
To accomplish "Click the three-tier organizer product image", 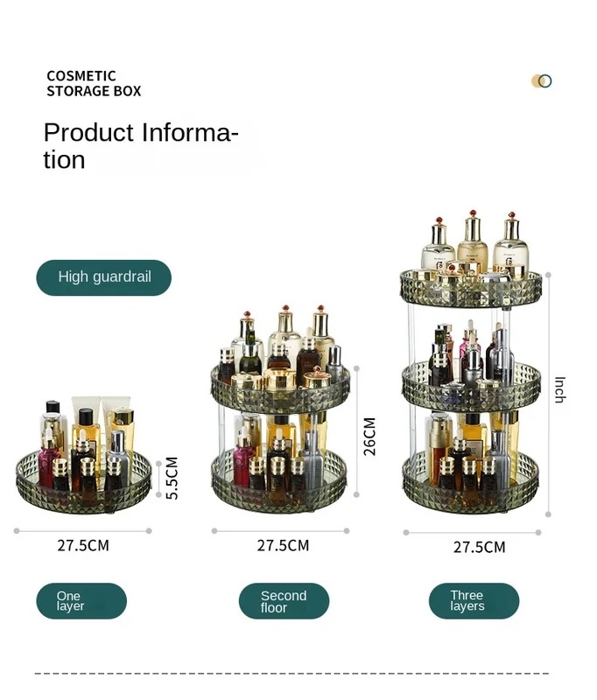I will point(472,361).
